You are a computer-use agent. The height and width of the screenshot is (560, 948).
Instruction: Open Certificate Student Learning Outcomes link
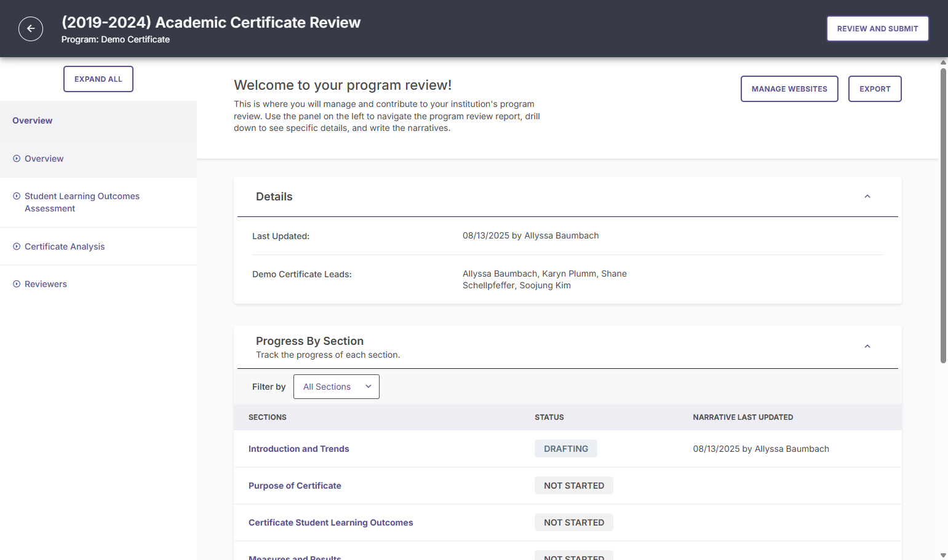pyautogui.click(x=330, y=523)
